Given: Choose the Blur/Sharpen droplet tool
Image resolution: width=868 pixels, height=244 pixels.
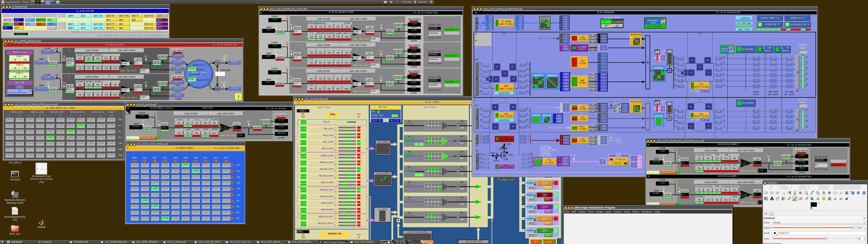Looking at the screenshot, I should (835, 198).
